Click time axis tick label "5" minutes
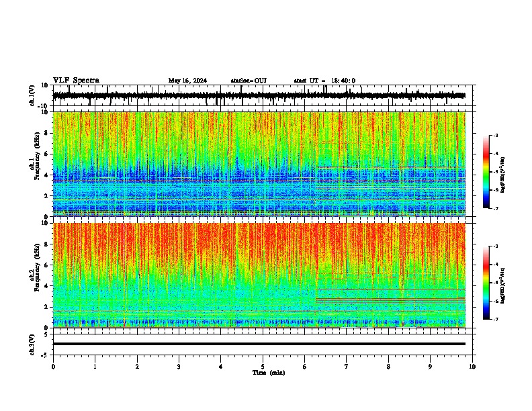532x411 pixels. (x=263, y=367)
